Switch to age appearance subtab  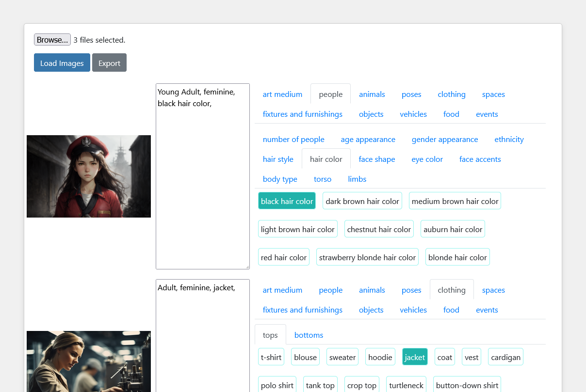pyautogui.click(x=368, y=139)
